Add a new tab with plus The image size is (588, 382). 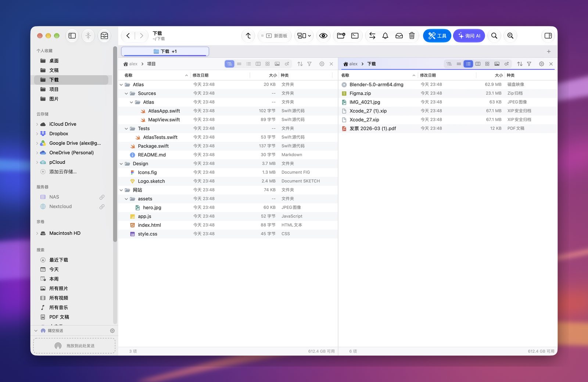549,51
